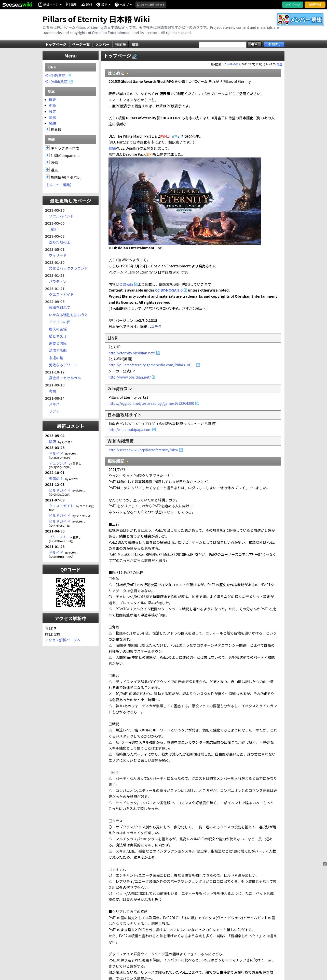Click the Seesaa wiki logo
Screen dimensions: 327x980
point(17,5)
